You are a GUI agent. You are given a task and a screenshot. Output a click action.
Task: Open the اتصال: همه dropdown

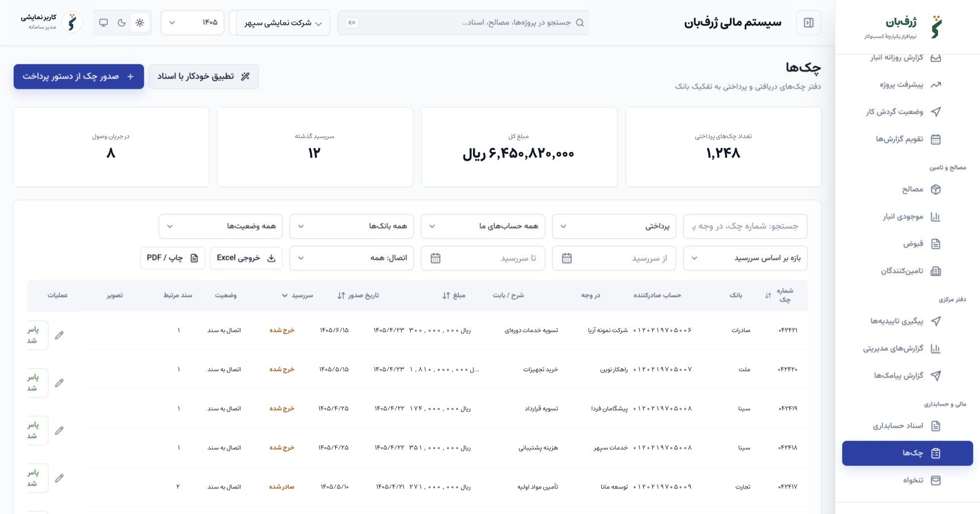[352, 258]
